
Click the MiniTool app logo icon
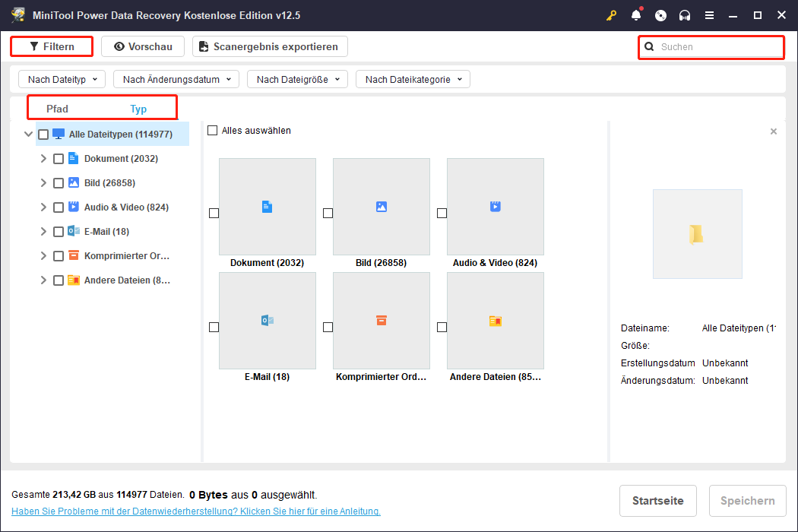click(x=18, y=14)
